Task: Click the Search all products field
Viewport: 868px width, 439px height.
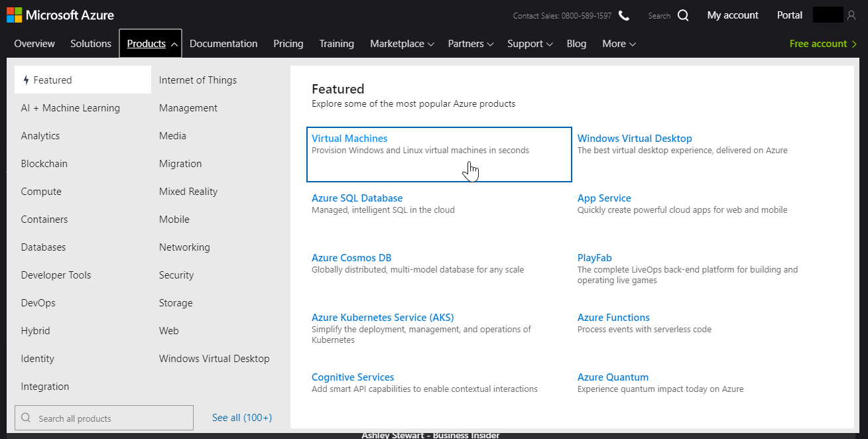Action: [104, 418]
